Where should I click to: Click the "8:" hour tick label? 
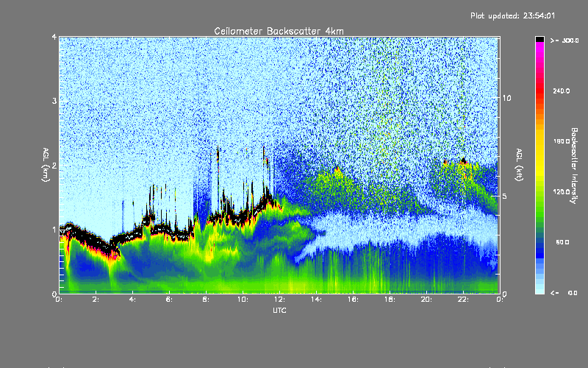[206, 300]
